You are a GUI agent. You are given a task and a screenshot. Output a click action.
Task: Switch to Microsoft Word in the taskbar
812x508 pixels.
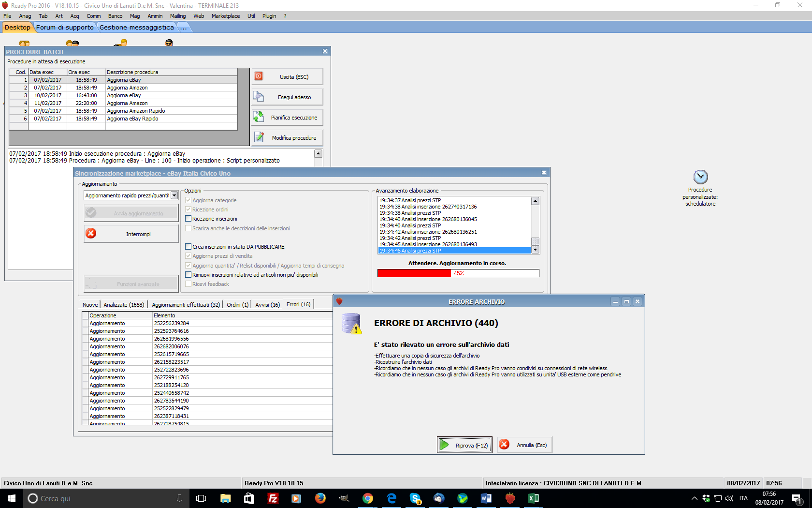point(486,498)
